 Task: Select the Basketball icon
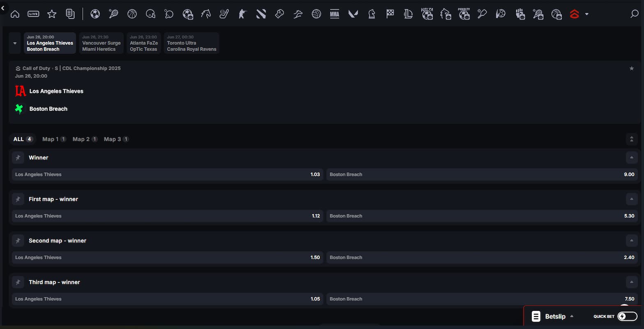[132, 14]
